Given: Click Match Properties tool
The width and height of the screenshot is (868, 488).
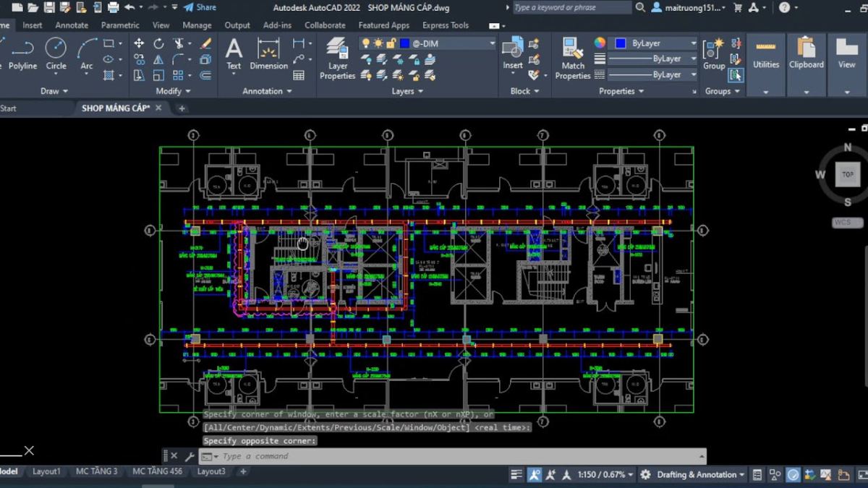Looking at the screenshot, I should (x=573, y=59).
